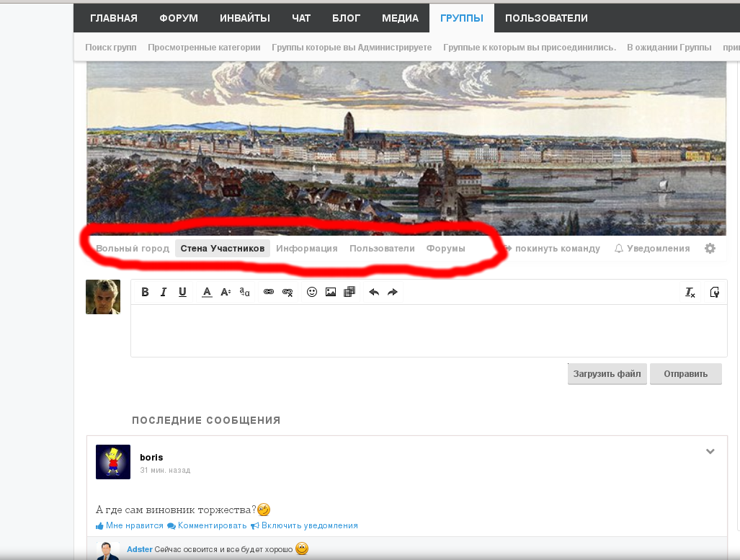
Task: Open the emoticon smiley picker
Action: point(312,292)
